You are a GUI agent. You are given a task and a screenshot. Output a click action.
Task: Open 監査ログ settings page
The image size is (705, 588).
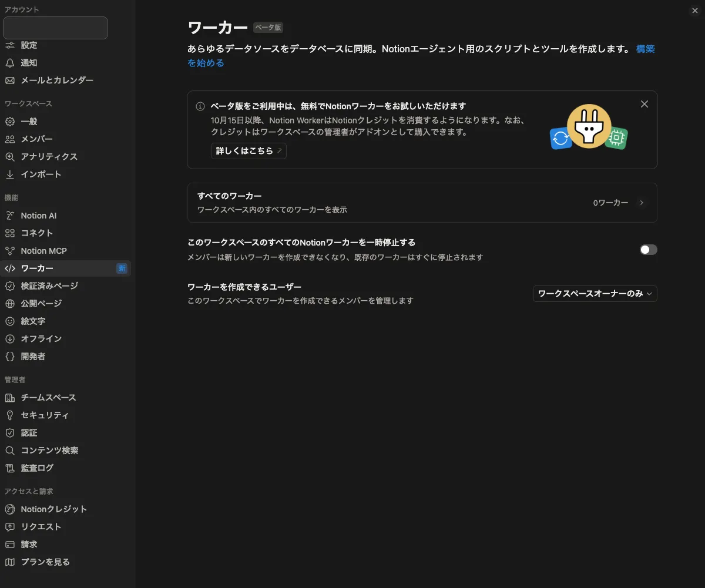(65, 468)
